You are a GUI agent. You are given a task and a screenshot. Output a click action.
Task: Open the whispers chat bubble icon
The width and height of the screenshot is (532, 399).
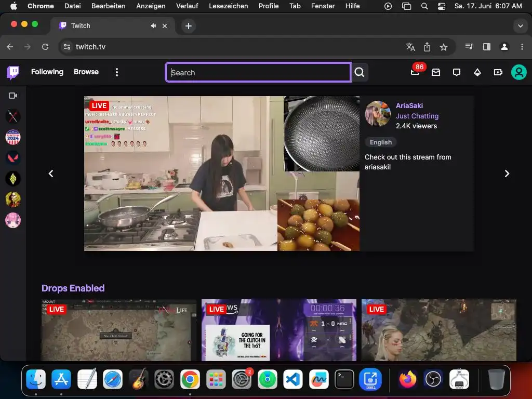[x=457, y=72]
